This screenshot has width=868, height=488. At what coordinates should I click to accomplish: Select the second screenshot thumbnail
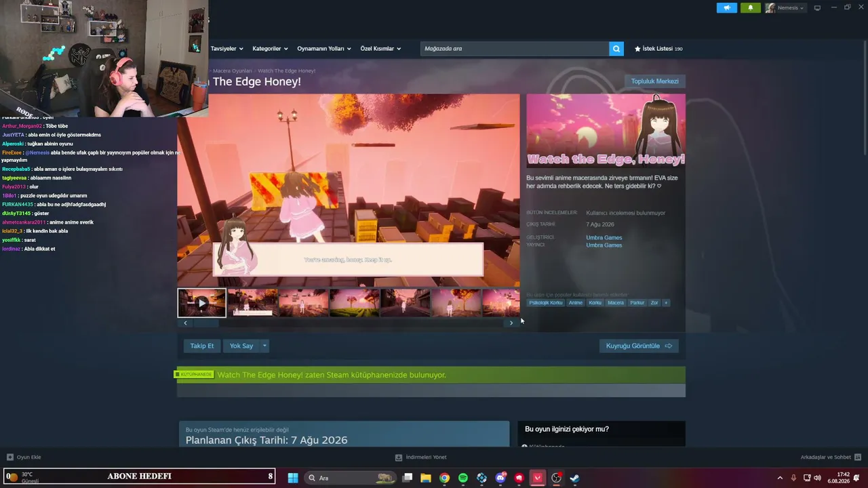pos(253,303)
